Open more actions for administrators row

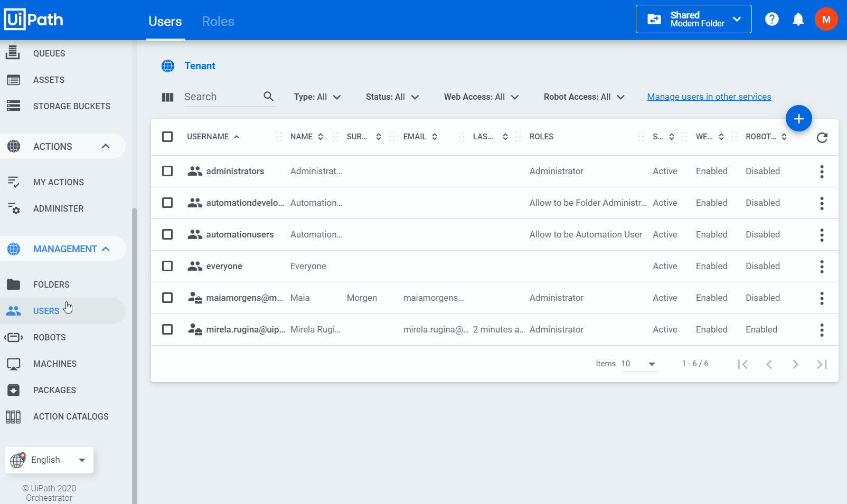tap(822, 172)
